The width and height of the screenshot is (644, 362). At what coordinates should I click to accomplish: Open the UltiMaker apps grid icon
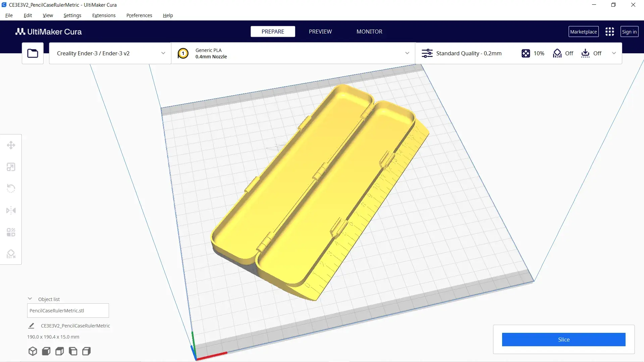point(609,32)
